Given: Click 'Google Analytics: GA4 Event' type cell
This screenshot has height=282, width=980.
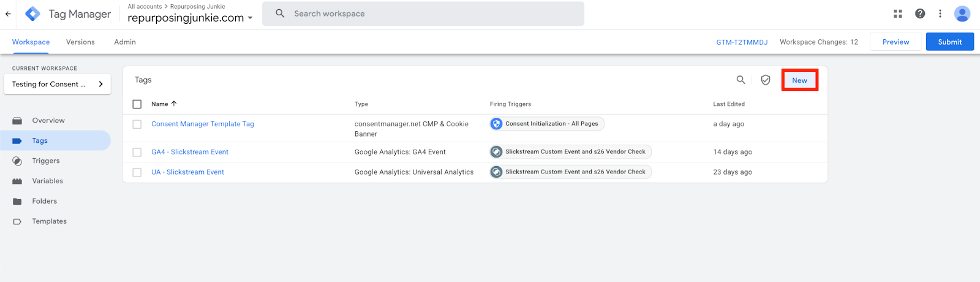Looking at the screenshot, I should click(400, 152).
